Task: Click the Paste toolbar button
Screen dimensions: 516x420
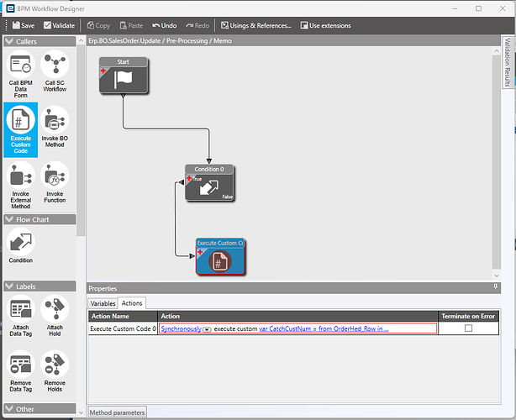Action: pos(131,25)
